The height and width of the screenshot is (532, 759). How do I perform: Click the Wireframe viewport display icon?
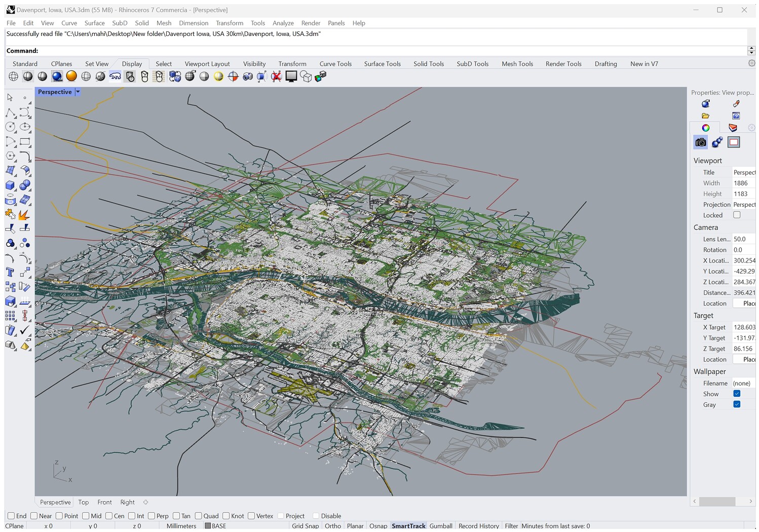14,77
